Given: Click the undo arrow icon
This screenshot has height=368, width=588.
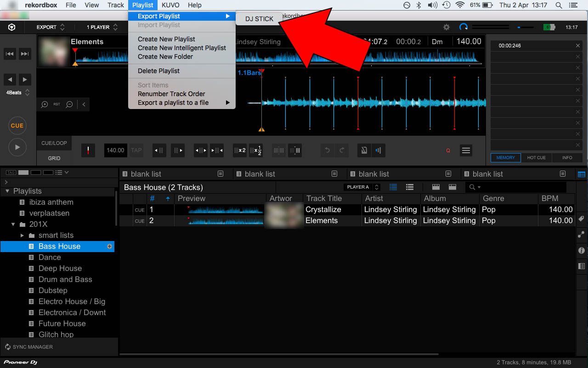Looking at the screenshot, I should coord(327,150).
